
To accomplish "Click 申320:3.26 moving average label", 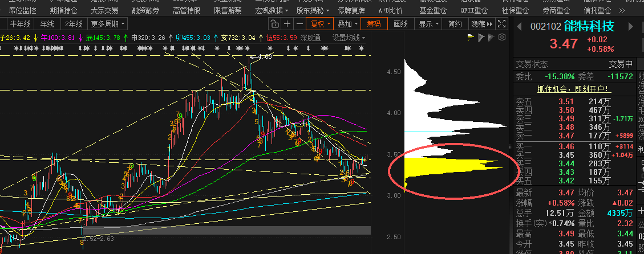I will tap(148, 38).
